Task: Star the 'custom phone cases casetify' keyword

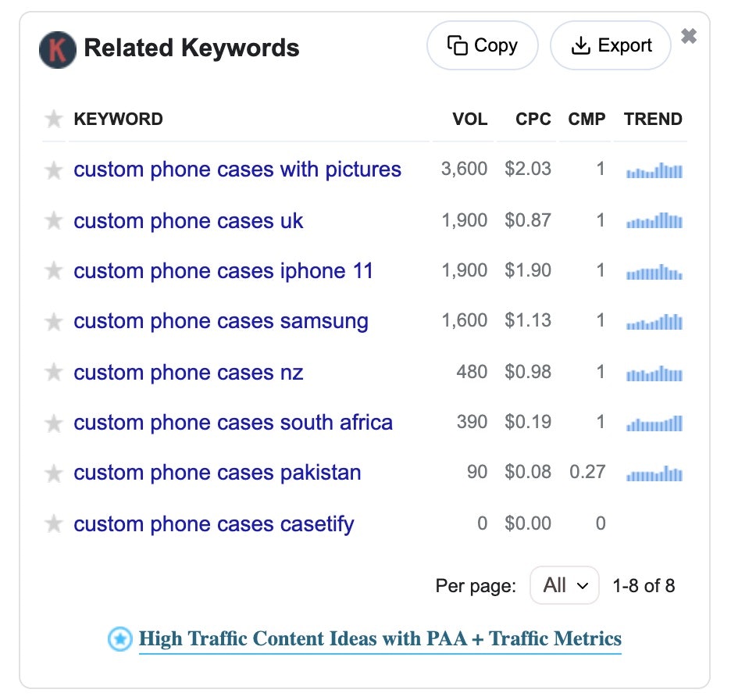Action: [54, 524]
